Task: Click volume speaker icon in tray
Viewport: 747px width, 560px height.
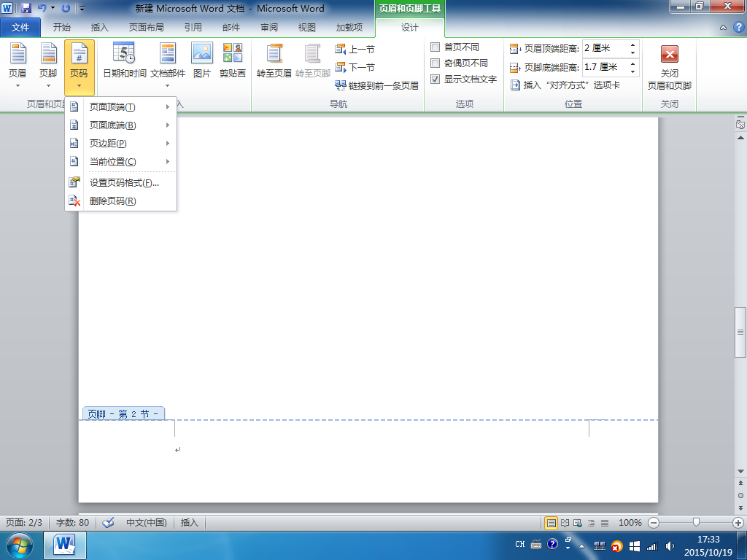Action: coord(670,546)
